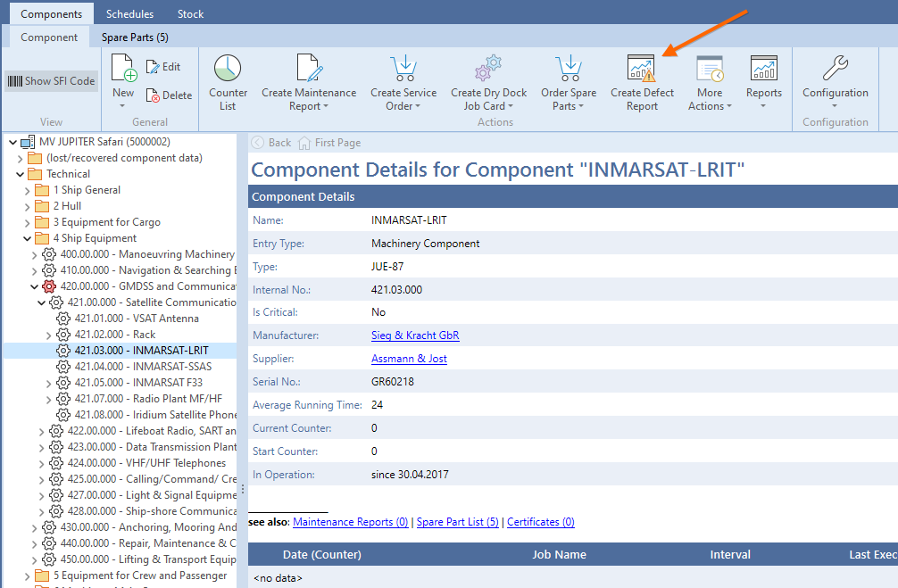898x588 pixels.
Task: Click gear icon of 400.00.000 Manoeuvring Machinery
Action: click(49, 254)
